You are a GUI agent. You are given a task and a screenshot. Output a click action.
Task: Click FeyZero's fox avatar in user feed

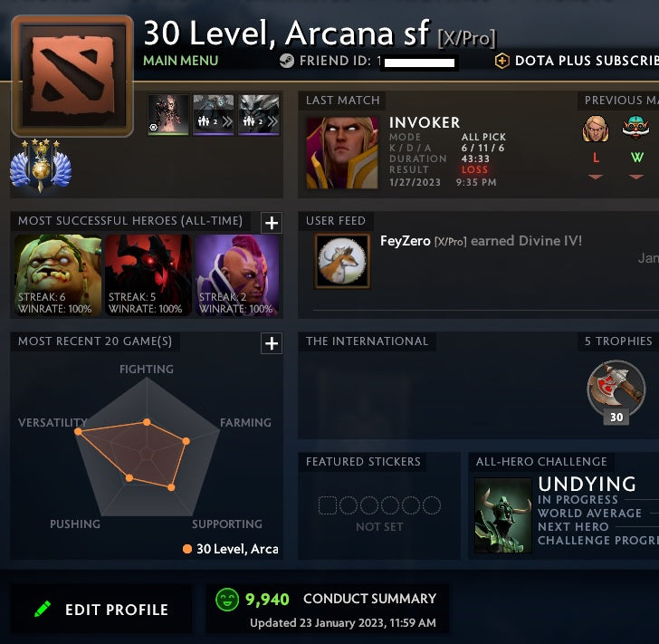click(342, 261)
